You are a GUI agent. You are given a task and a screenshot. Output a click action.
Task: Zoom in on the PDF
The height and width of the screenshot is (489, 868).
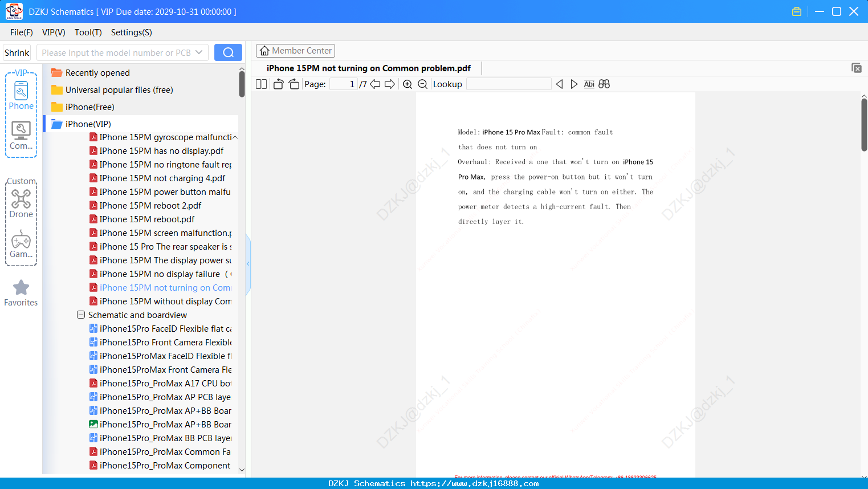pyautogui.click(x=407, y=84)
